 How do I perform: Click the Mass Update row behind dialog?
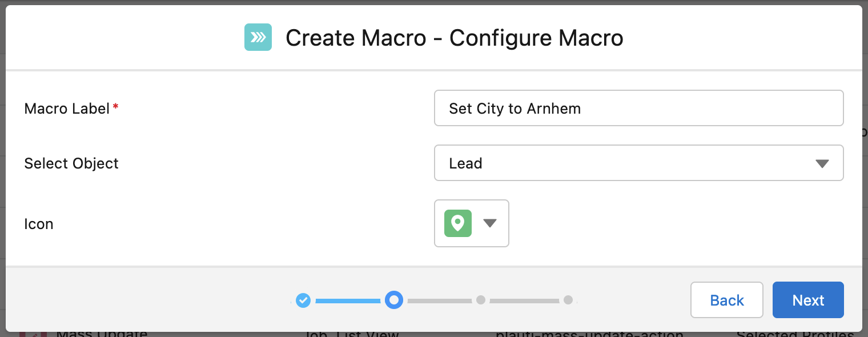pyautogui.click(x=102, y=334)
